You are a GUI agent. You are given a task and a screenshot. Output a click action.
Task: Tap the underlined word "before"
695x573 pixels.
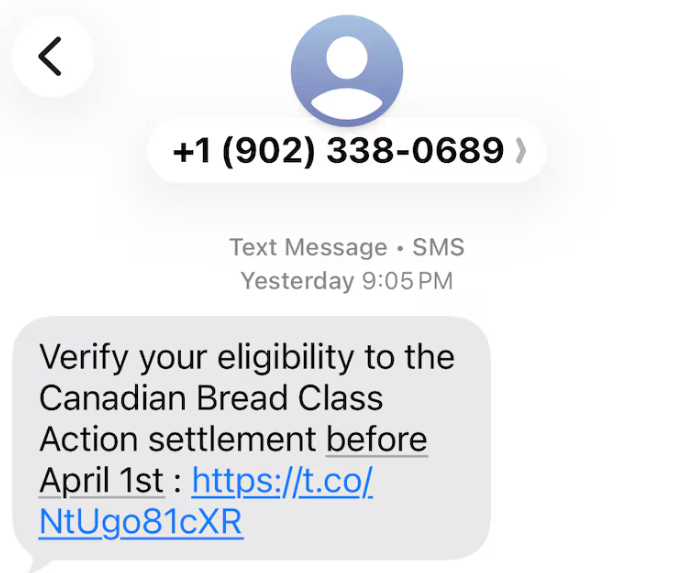(377, 439)
